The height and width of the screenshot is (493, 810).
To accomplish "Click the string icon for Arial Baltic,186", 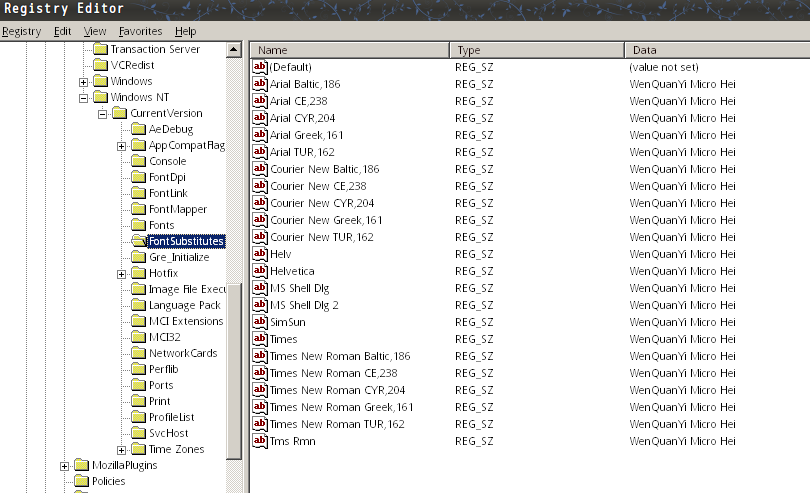I will click(260, 84).
